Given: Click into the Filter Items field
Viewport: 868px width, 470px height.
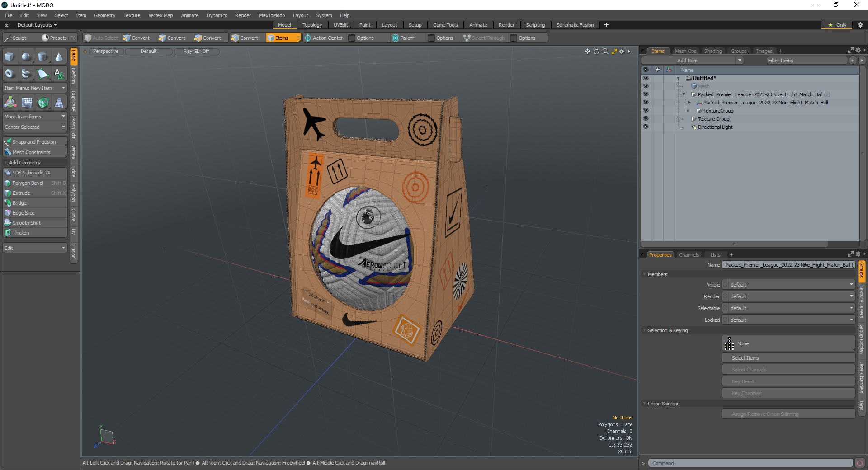Looking at the screenshot, I should pyautogui.click(x=807, y=61).
